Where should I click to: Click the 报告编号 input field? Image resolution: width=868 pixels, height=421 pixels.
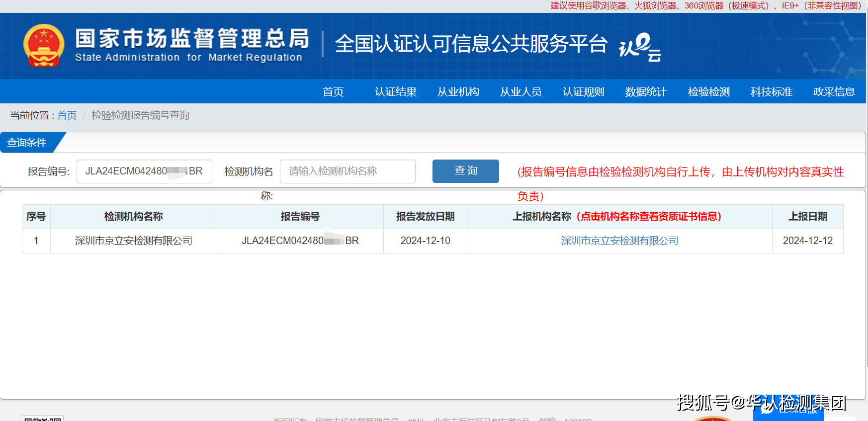coord(144,171)
